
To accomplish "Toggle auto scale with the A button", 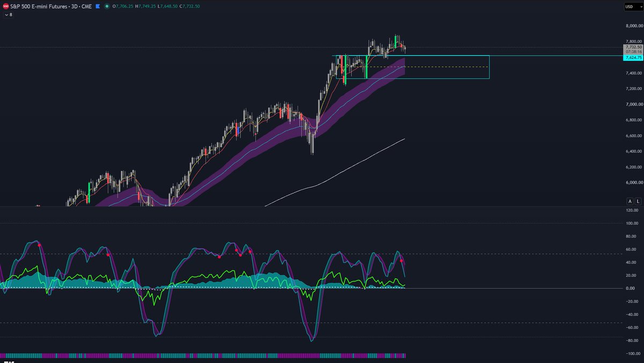I will (630, 201).
